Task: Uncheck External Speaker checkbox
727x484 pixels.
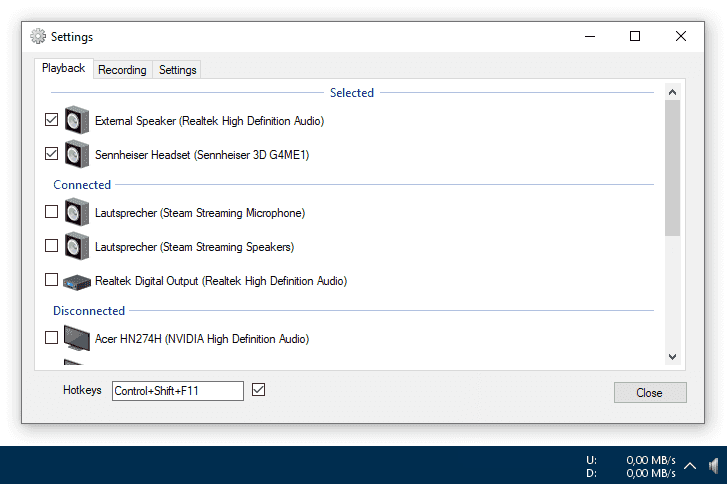Action: [x=51, y=120]
